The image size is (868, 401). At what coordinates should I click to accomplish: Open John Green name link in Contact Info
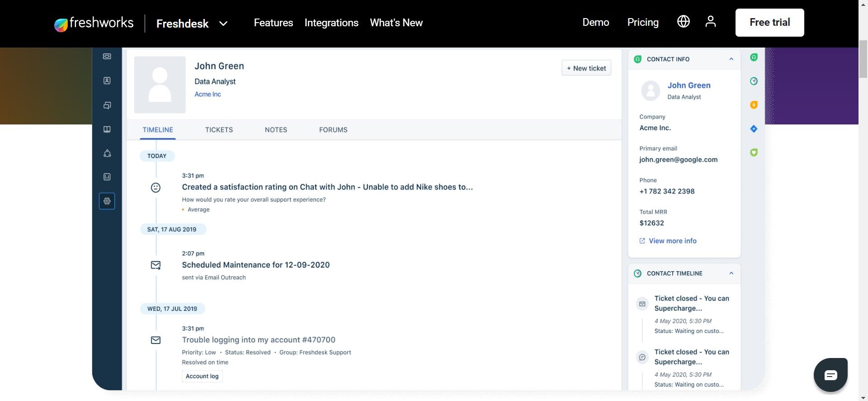689,85
